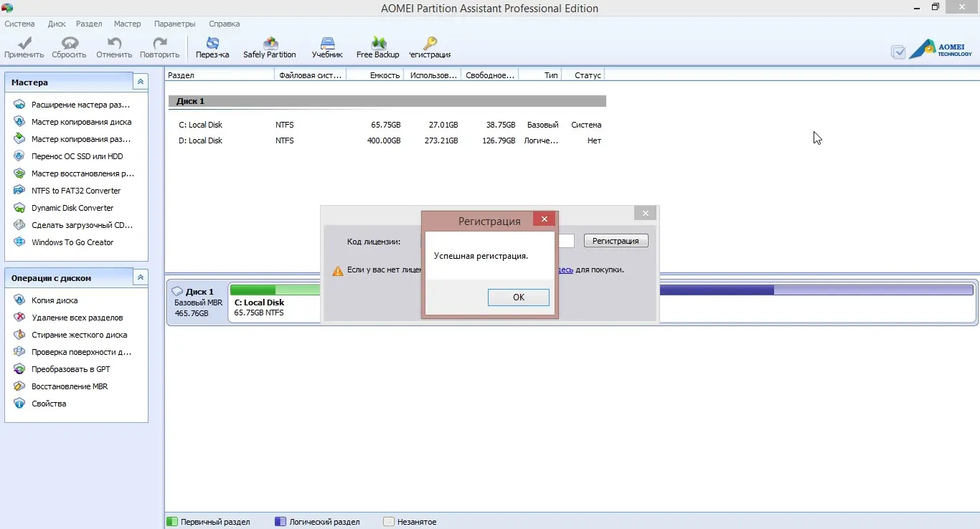Click the Тип column header
980x529 pixels.
tap(540, 75)
